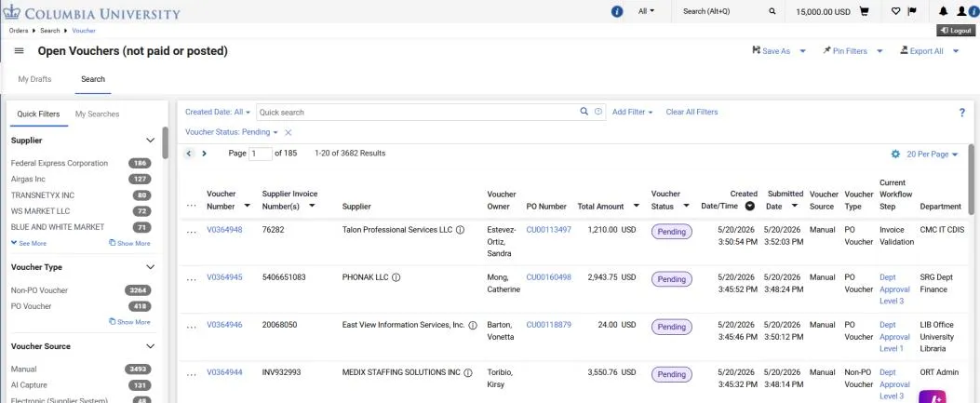Open the header column actions ellipsis

tap(191, 206)
